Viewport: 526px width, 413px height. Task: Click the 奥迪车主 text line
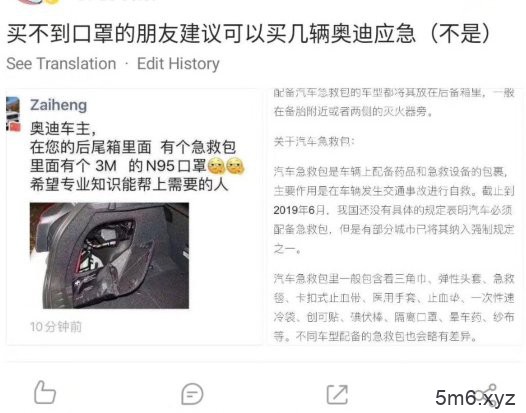(63, 128)
